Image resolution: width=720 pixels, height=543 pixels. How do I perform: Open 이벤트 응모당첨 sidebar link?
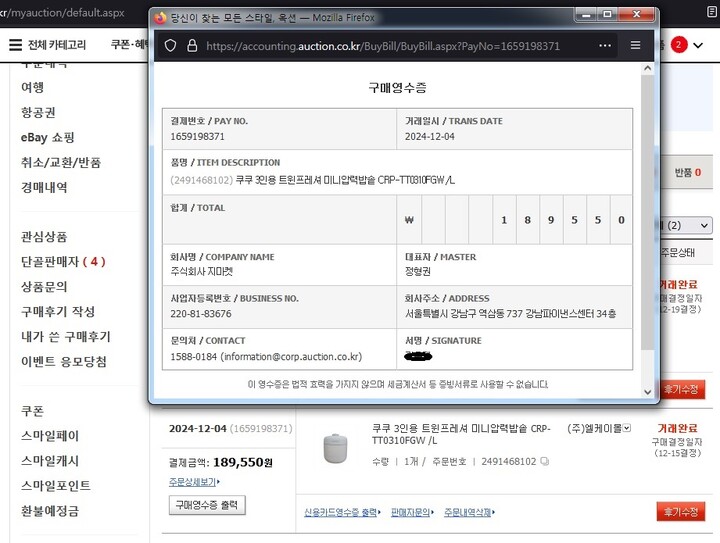click(x=64, y=362)
